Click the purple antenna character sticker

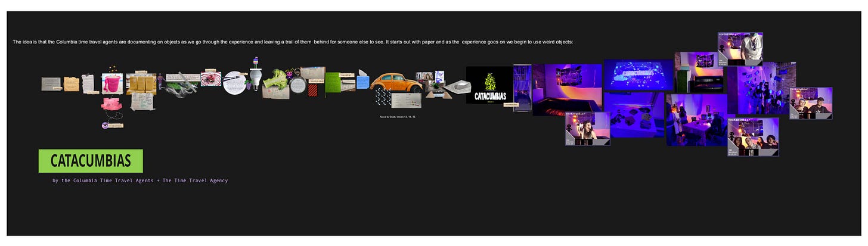(290, 74)
